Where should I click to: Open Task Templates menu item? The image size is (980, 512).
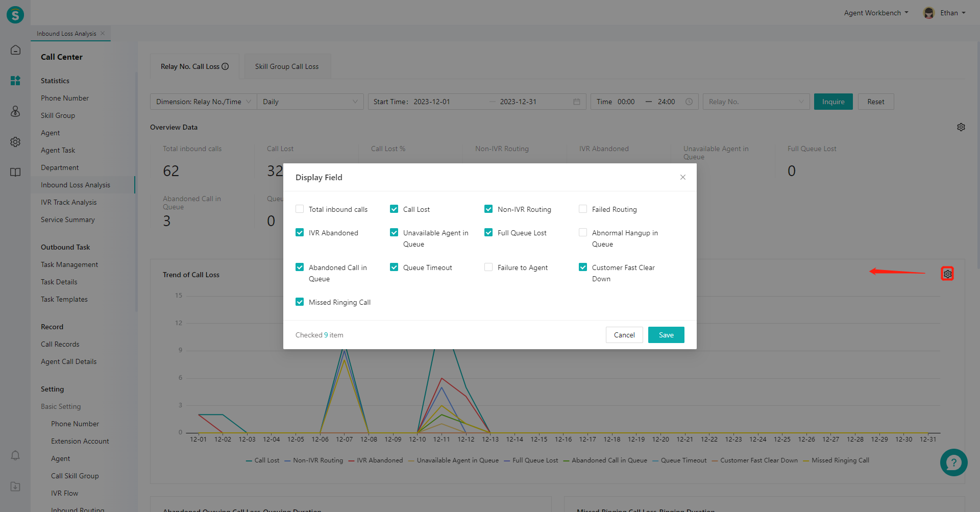click(64, 299)
